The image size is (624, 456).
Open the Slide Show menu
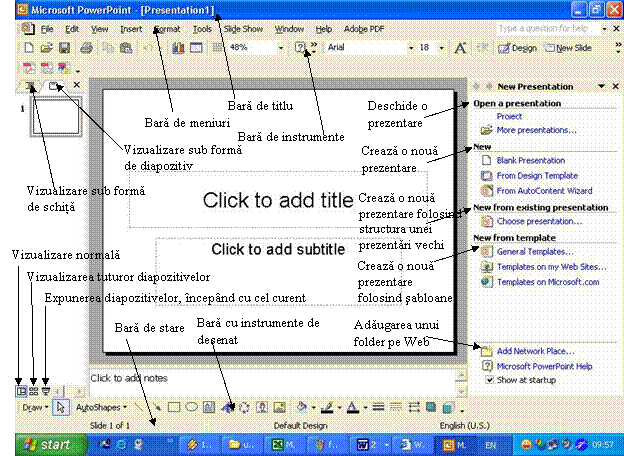point(244,29)
